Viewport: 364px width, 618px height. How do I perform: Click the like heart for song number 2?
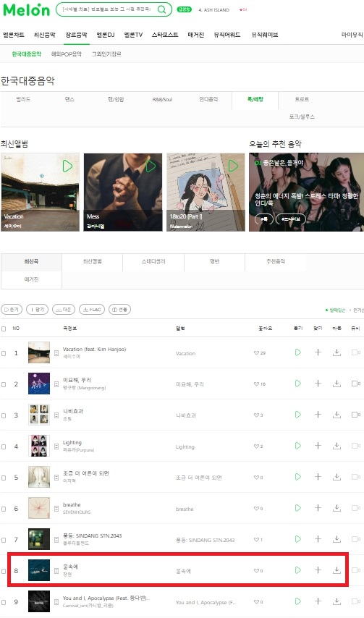256,384
